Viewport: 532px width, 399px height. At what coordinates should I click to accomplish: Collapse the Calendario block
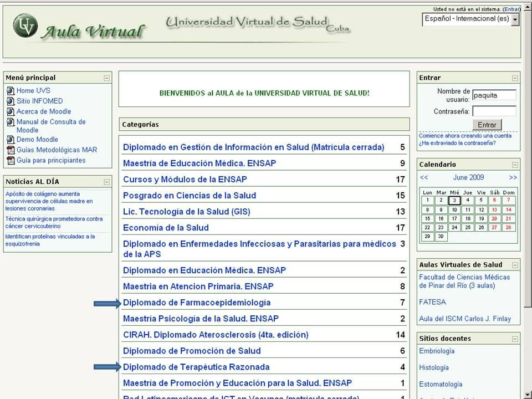tap(516, 164)
